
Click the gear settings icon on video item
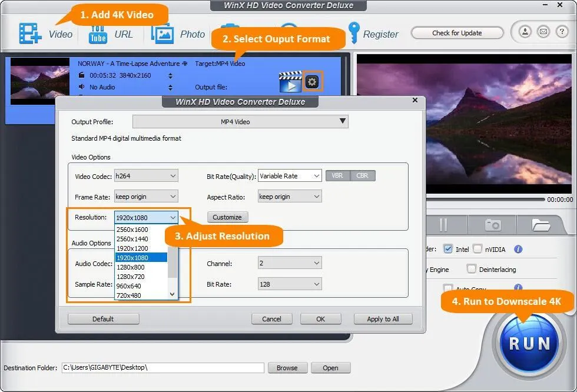[313, 82]
